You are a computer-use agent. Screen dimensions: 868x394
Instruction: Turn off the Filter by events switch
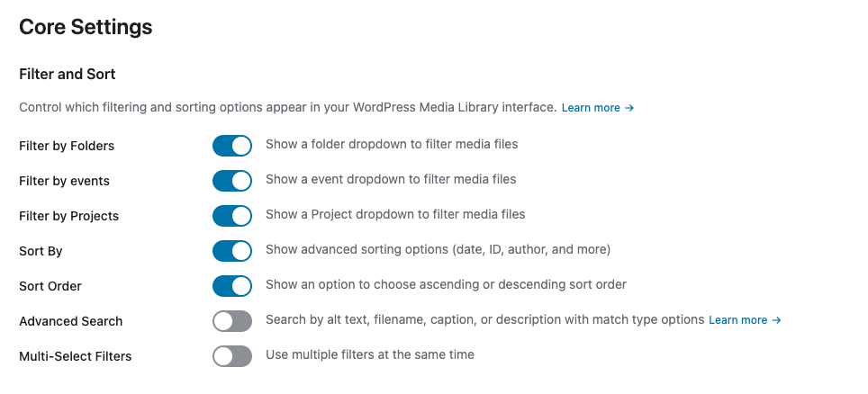click(231, 181)
